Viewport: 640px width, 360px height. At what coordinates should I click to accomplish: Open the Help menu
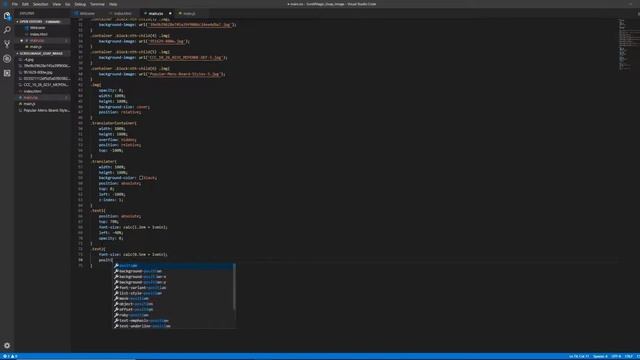coord(113,4)
